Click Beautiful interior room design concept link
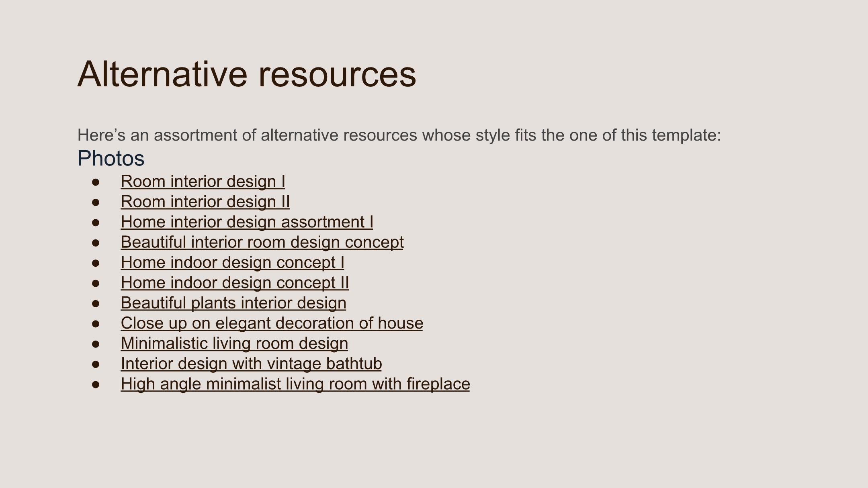This screenshot has width=868, height=488. coord(262,242)
